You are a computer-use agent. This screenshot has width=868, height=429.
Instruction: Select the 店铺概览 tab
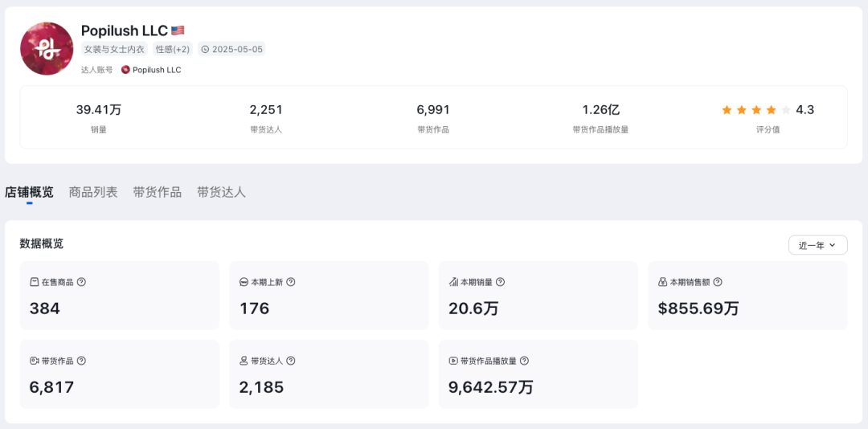tap(30, 192)
